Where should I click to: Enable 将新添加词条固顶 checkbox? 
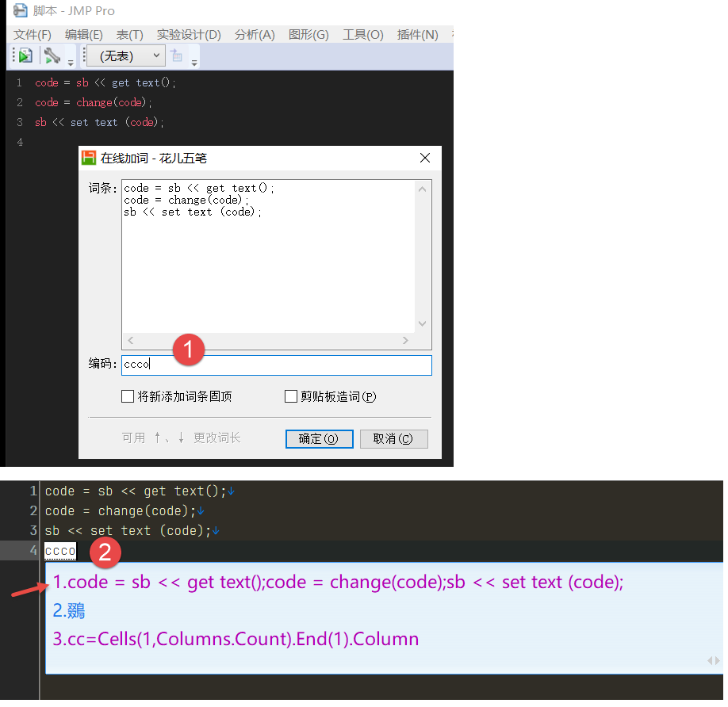coord(128,396)
